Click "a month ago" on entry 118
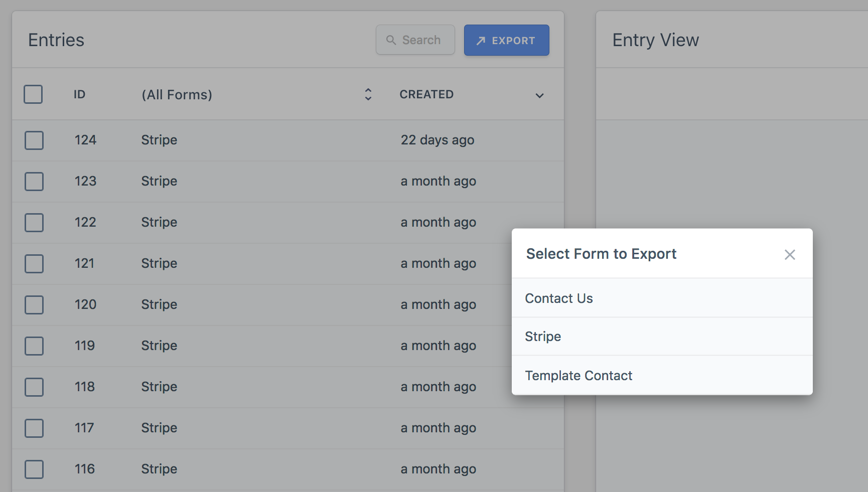Viewport: 868px width, 492px height. tap(438, 387)
